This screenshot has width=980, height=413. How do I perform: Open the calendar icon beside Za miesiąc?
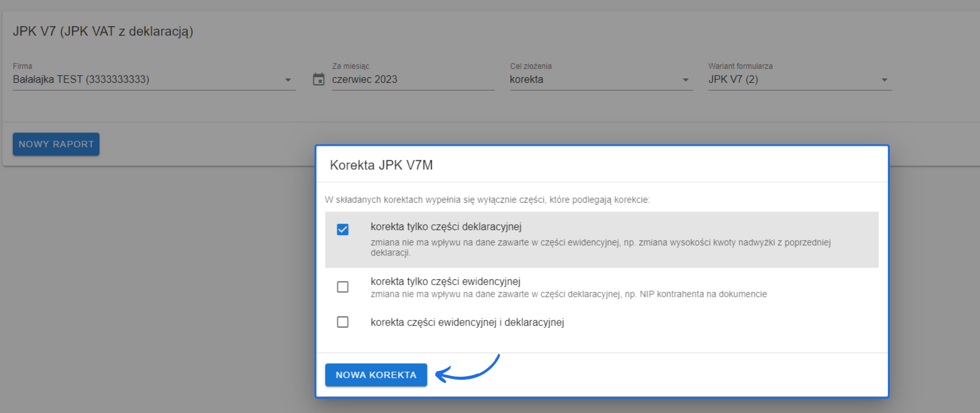click(x=318, y=79)
